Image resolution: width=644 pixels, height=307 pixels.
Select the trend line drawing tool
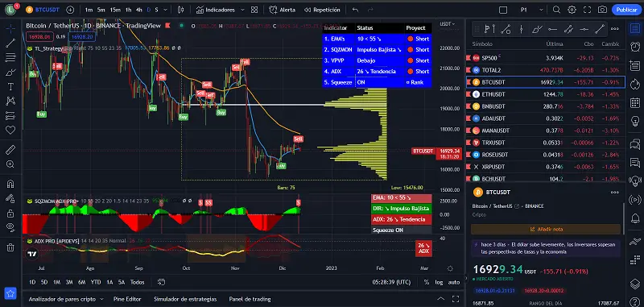point(10,43)
